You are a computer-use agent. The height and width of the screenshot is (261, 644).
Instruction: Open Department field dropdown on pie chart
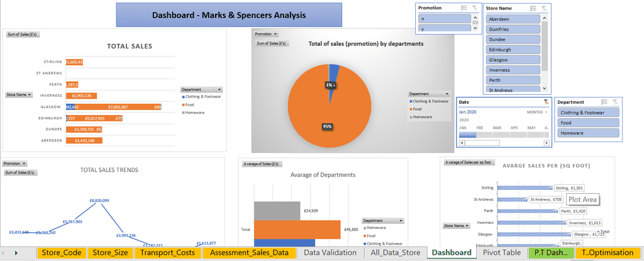(429, 94)
